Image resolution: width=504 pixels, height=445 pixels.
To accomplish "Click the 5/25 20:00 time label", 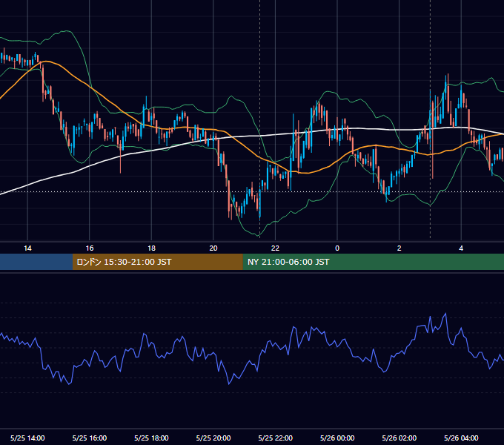I will (x=213, y=438).
